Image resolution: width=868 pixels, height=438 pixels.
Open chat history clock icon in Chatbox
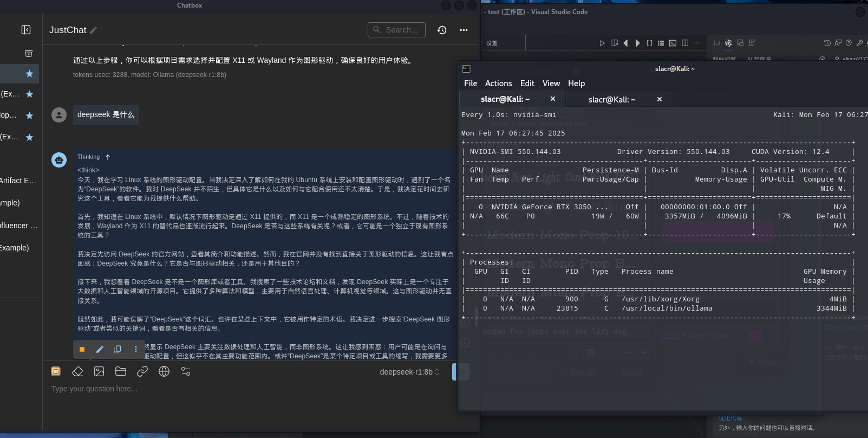pyautogui.click(x=442, y=30)
